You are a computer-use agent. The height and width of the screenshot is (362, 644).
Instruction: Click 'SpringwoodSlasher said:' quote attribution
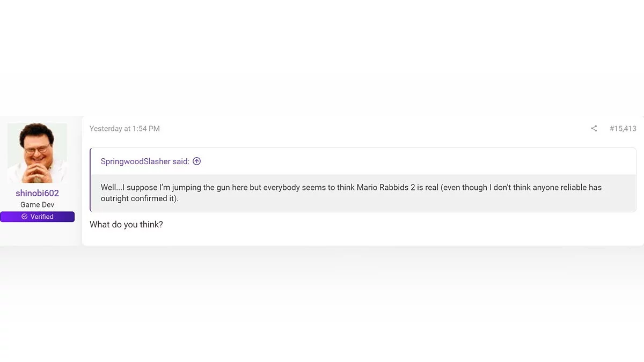145,161
